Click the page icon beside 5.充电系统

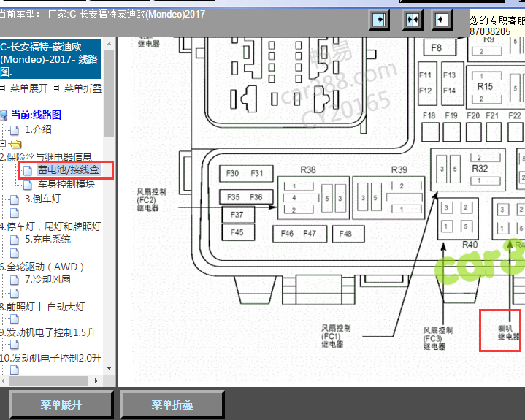[x=14, y=240]
